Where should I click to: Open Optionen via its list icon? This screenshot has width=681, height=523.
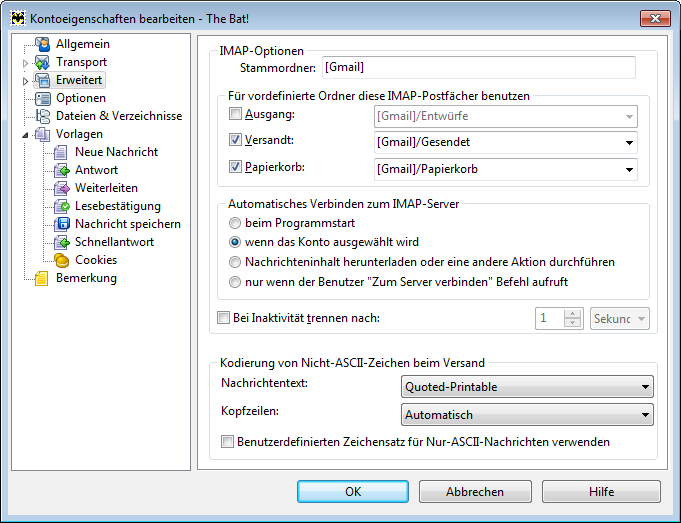coord(43,98)
